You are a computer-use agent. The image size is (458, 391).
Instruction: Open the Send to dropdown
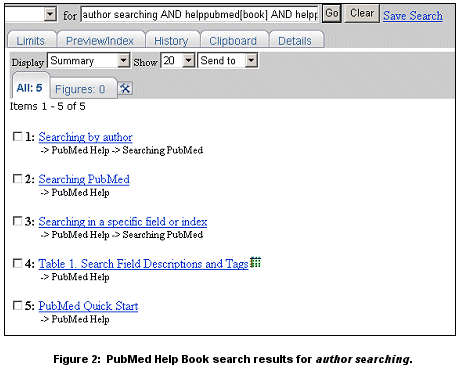click(228, 61)
